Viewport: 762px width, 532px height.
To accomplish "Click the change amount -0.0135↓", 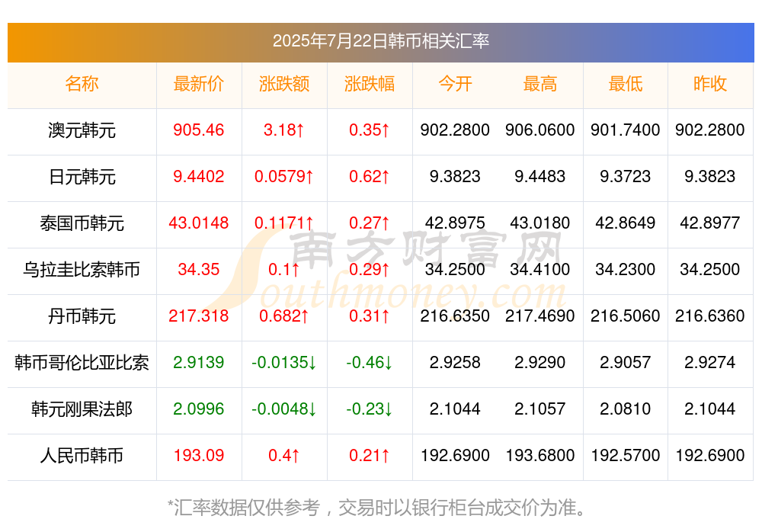I will 283,362.
